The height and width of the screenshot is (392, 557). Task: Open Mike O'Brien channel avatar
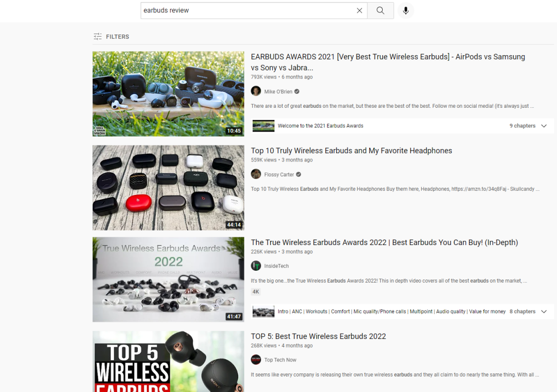pos(256,91)
